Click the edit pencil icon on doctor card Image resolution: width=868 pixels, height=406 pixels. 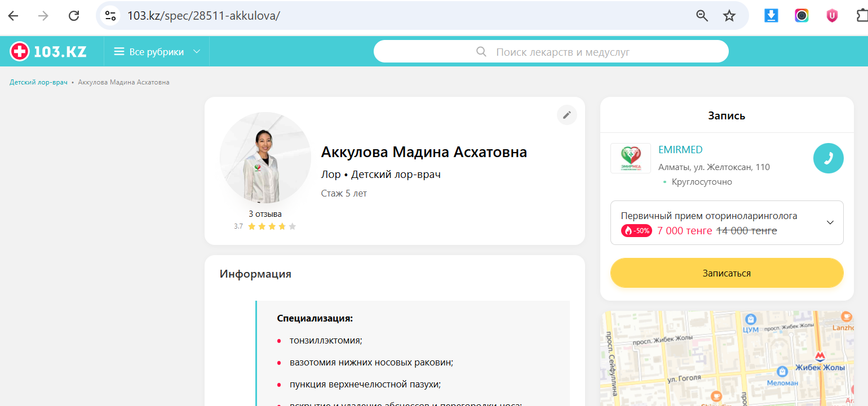coord(567,115)
